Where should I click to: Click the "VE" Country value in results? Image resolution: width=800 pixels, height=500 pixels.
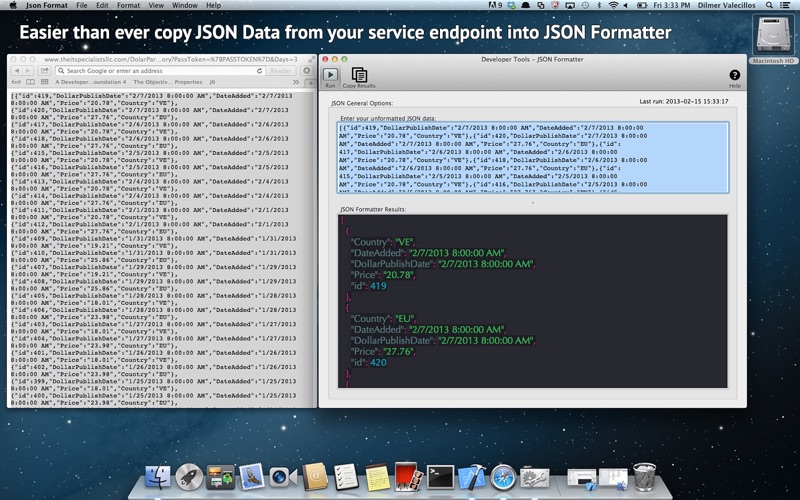click(x=405, y=242)
